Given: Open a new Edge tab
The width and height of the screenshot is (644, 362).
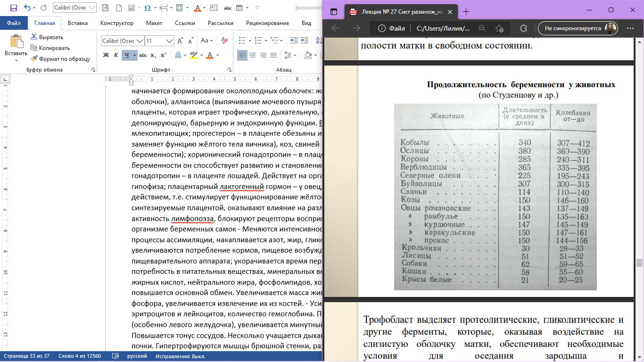Looking at the screenshot, I should 466,11.
